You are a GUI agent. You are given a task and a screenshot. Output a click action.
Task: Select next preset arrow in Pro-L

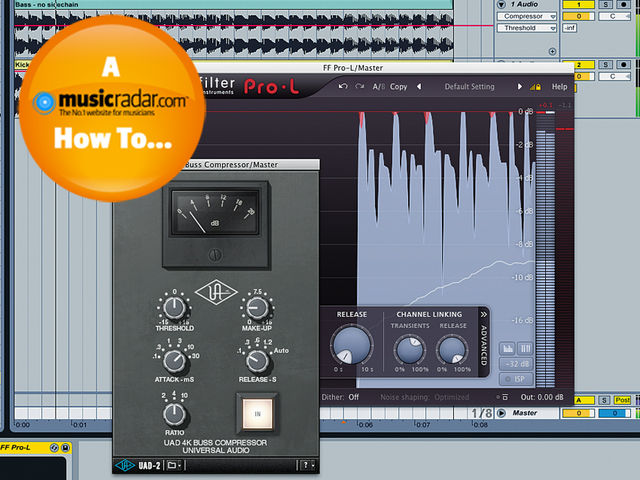[x=520, y=87]
